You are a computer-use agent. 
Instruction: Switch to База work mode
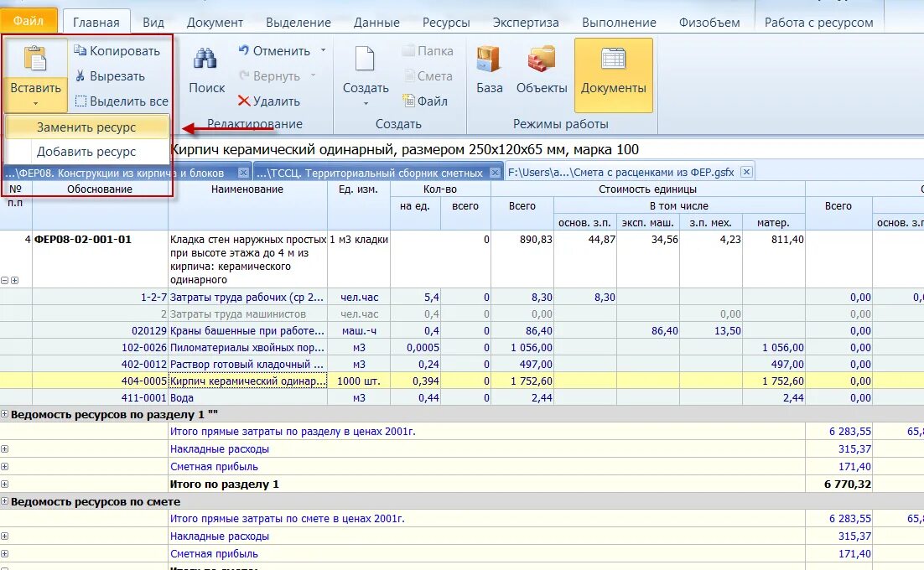pos(489,70)
